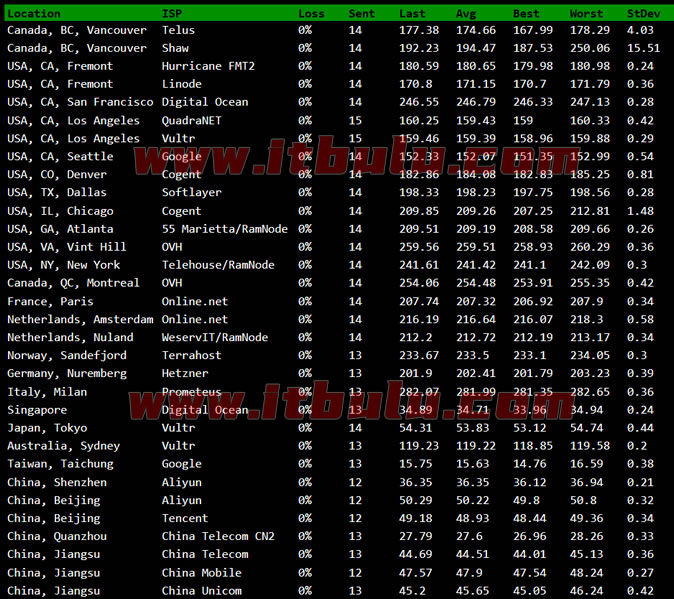Click the China Mobile ISP entry
674x599 pixels.
(x=202, y=574)
